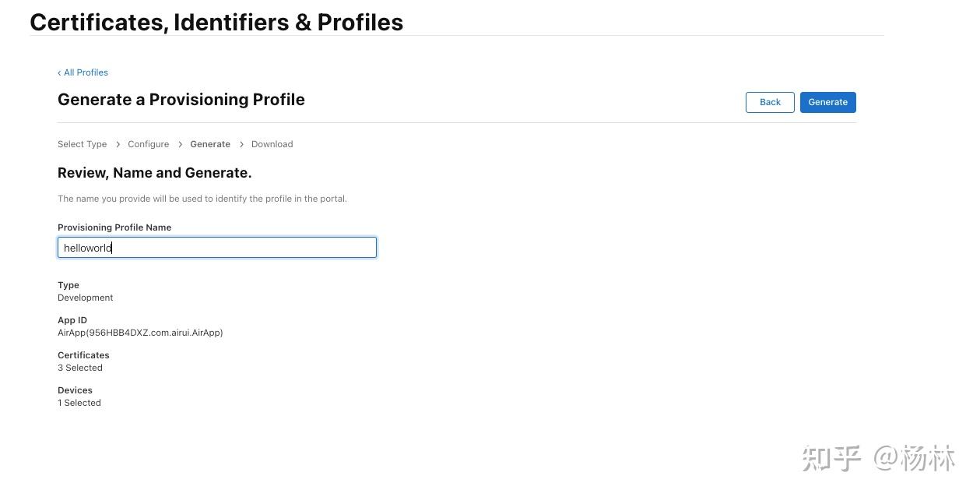The image size is (980, 497).
Task: Click the Zhihu watermark logo
Action: click(x=831, y=458)
